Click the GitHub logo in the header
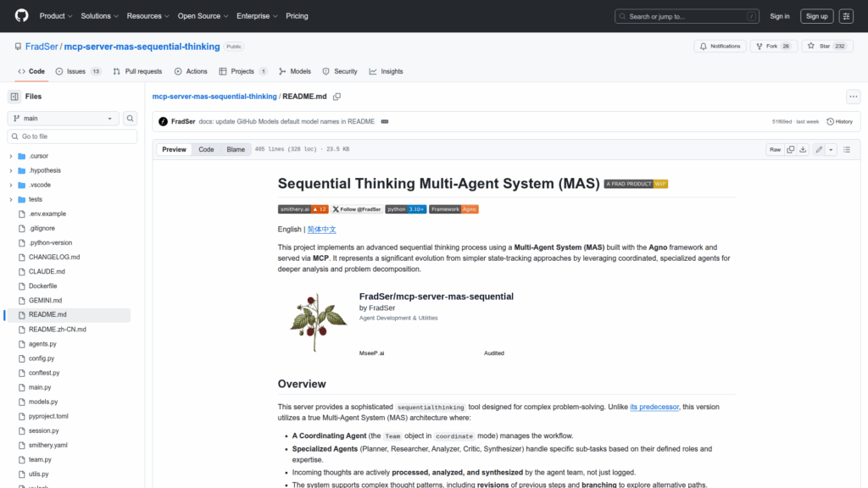 click(21, 16)
